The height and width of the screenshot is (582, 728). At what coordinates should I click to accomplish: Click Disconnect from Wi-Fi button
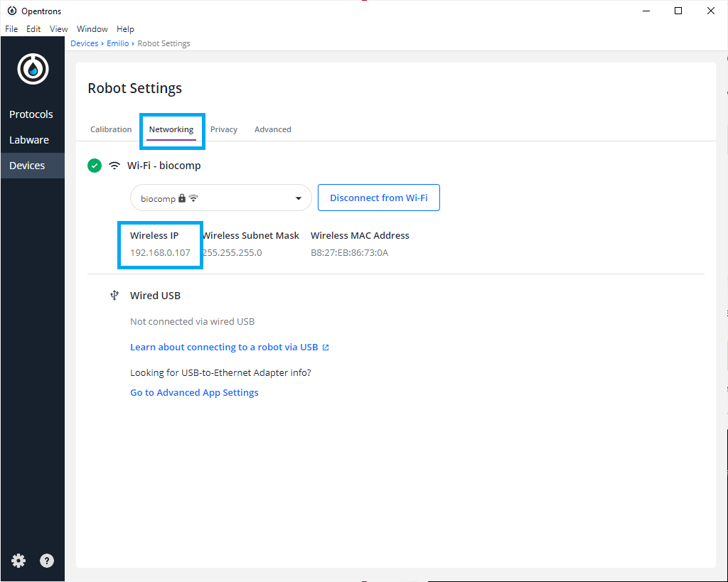379,198
